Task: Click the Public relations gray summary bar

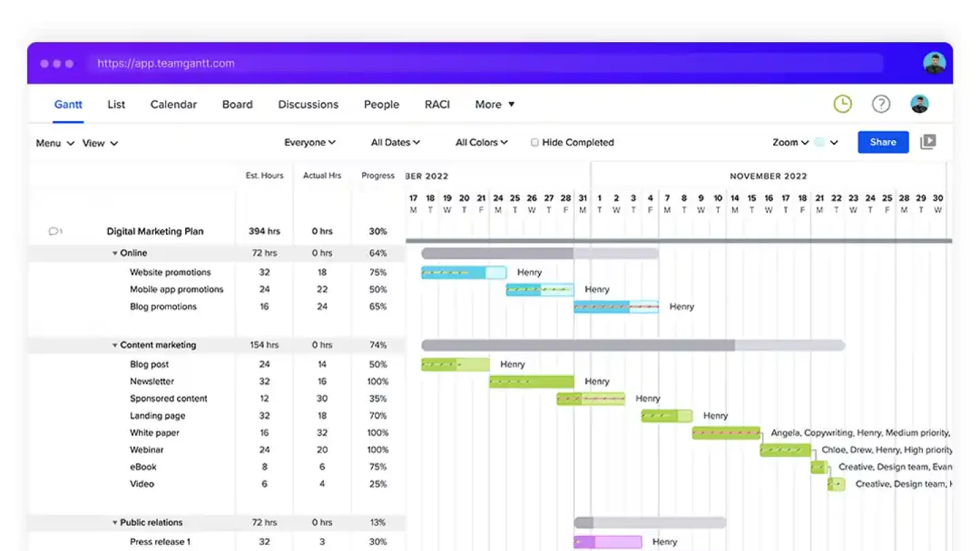Action: pyautogui.click(x=650, y=522)
